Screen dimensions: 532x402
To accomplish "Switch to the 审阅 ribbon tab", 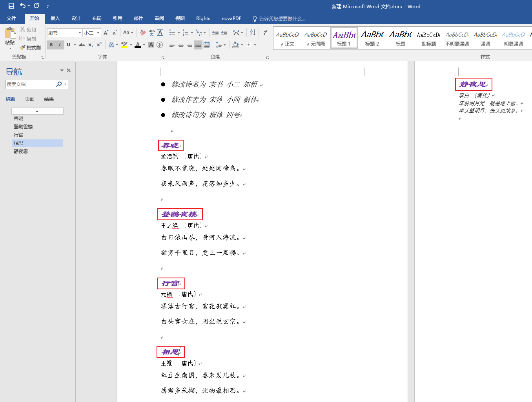I will [x=159, y=18].
